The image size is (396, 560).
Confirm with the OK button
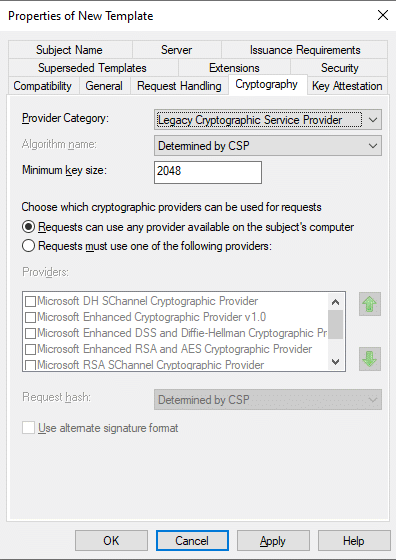[111, 541]
